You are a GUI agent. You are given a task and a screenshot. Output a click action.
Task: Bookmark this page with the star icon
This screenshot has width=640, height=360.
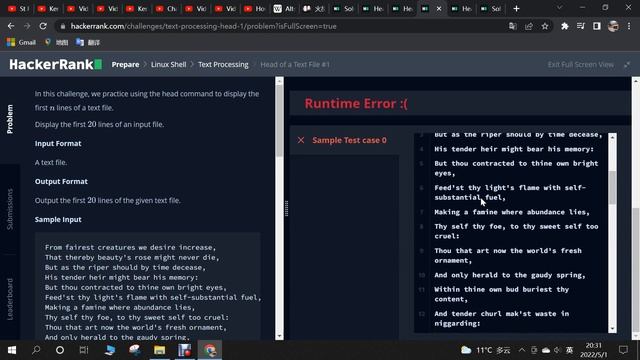(545, 26)
